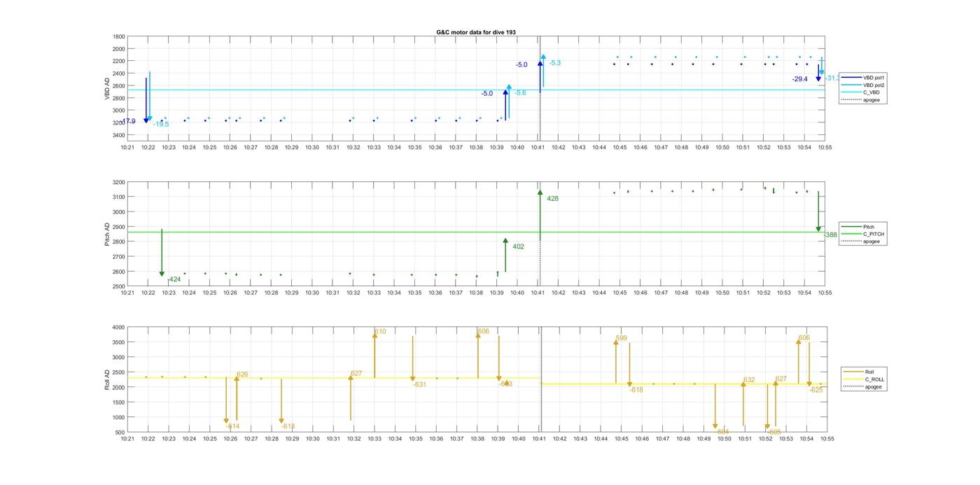Click the roll value label '-631'
Viewport: 980px width, 485px height.
click(419, 384)
